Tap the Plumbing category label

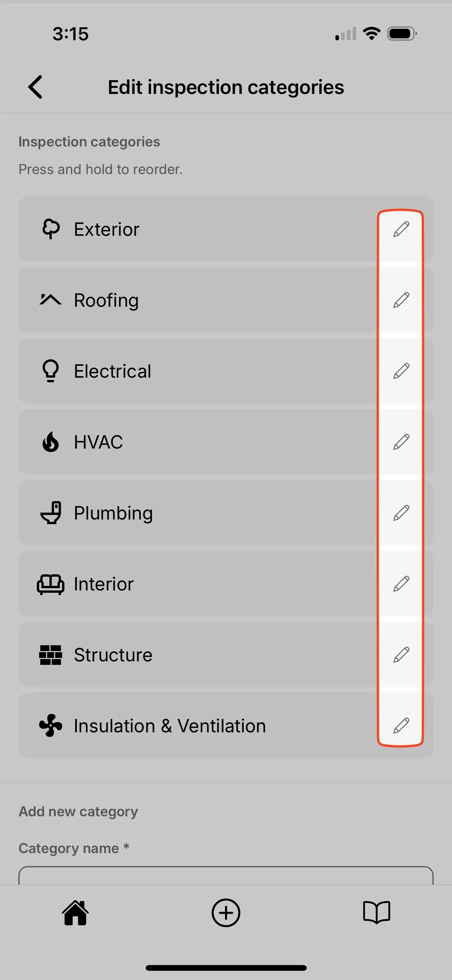click(x=113, y=513)
